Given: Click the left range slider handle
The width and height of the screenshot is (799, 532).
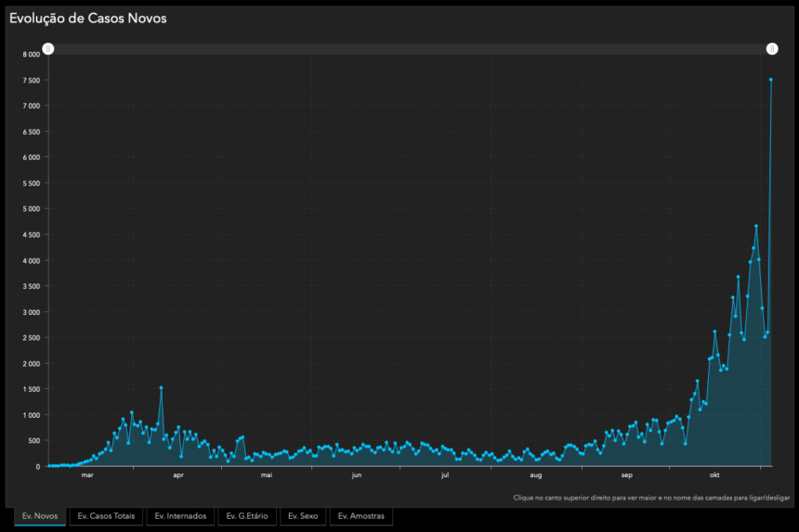Looking at the screenshot, I should [x=49, y=49].
